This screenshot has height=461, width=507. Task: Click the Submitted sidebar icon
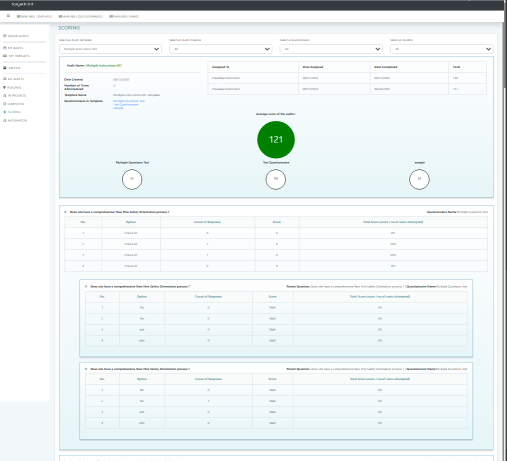(x=5, y=104)
